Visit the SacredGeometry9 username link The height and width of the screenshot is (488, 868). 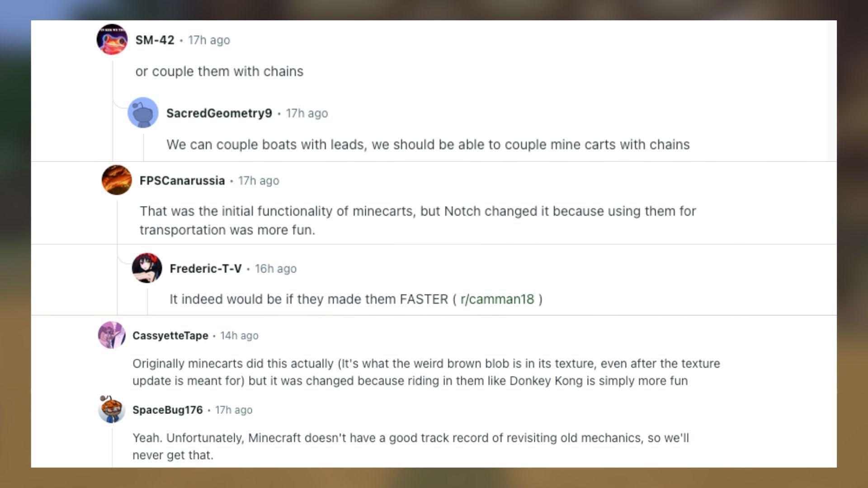(219, 113)
